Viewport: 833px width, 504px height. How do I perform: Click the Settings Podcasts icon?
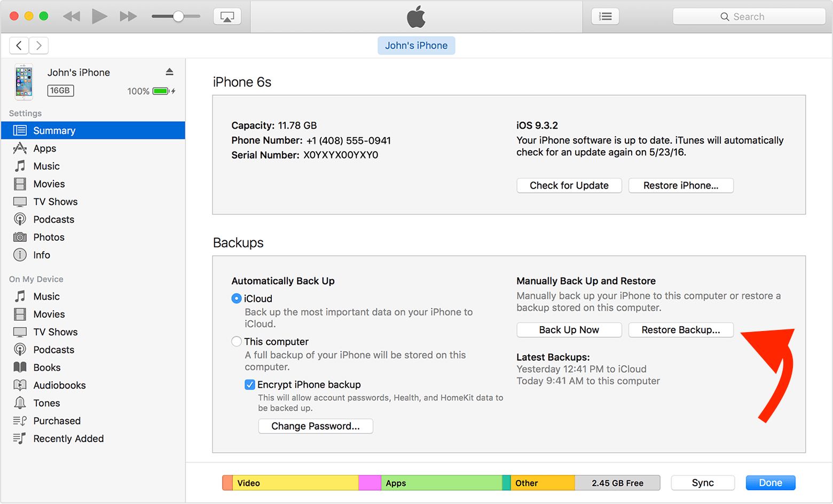(x=20, y=219)
